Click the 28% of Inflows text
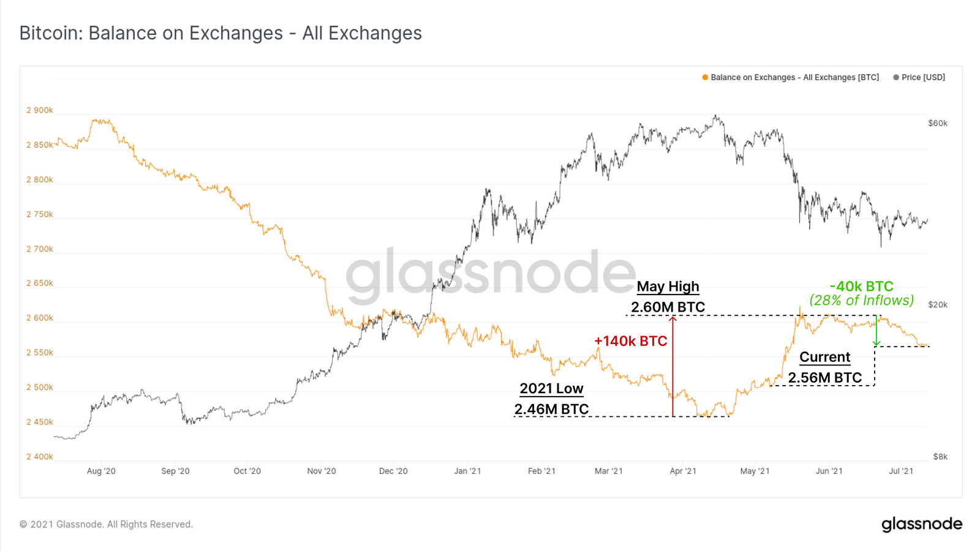This screenshot has width=980, height=551. pos(862,301)
